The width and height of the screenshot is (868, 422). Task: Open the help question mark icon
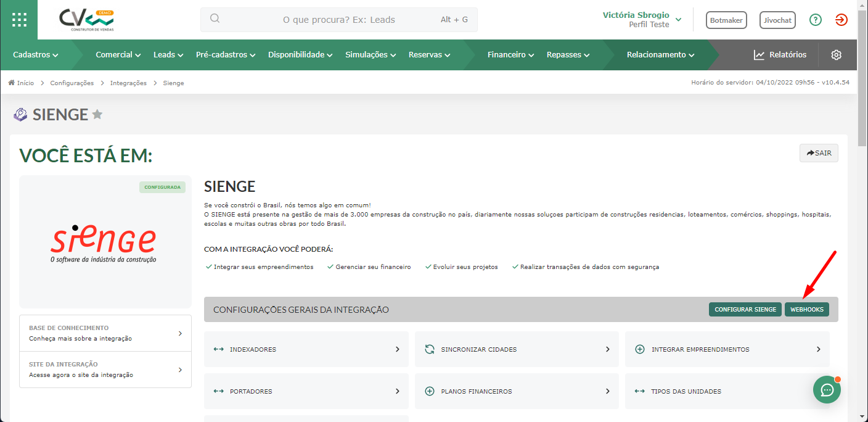[x=816, y=20]
